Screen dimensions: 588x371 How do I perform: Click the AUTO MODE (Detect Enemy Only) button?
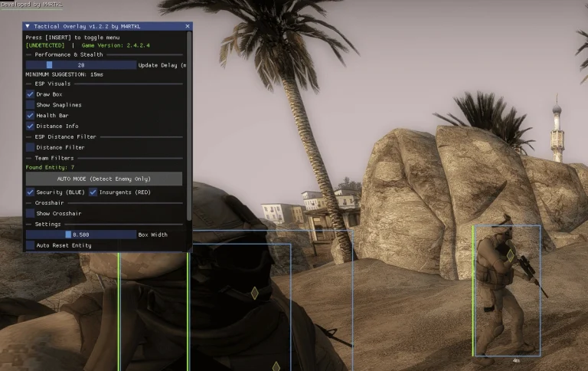click(104, 179)
